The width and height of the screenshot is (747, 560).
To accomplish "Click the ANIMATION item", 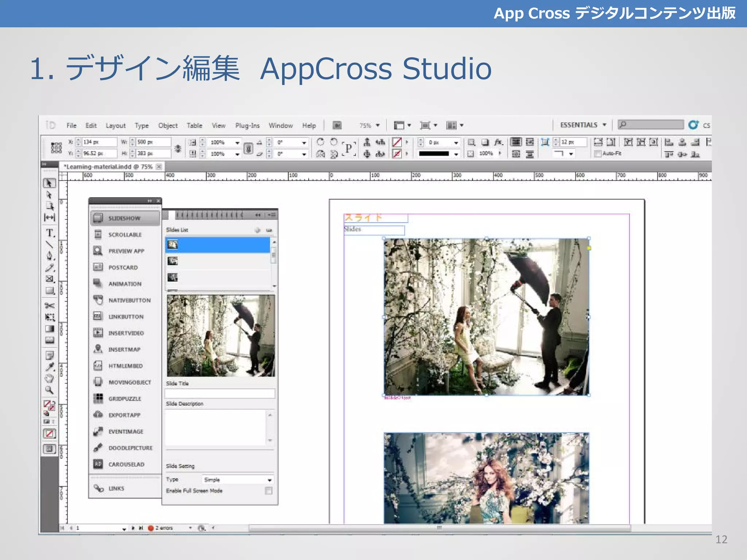I will click(125, 284).
